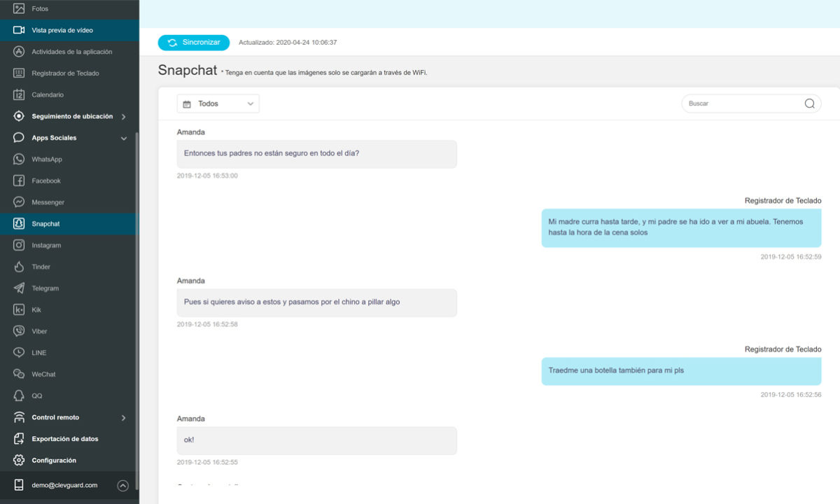This screenshot has width=840, height=504.
Task: Open the Todos date filter dropdown
Action: pyautogui.click(x=218, y=104)
